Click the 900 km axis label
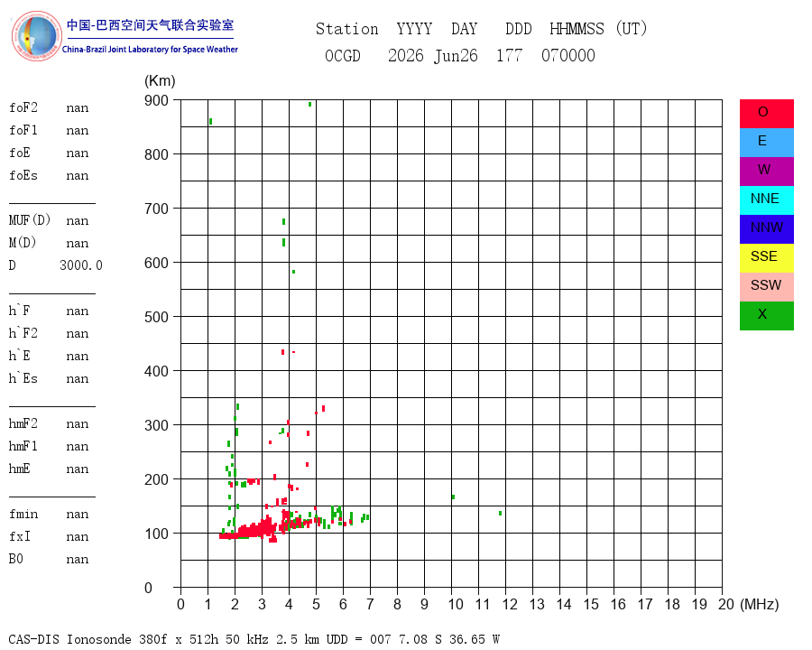This screenshot has width=812, height=650. (x=156, y=100)
